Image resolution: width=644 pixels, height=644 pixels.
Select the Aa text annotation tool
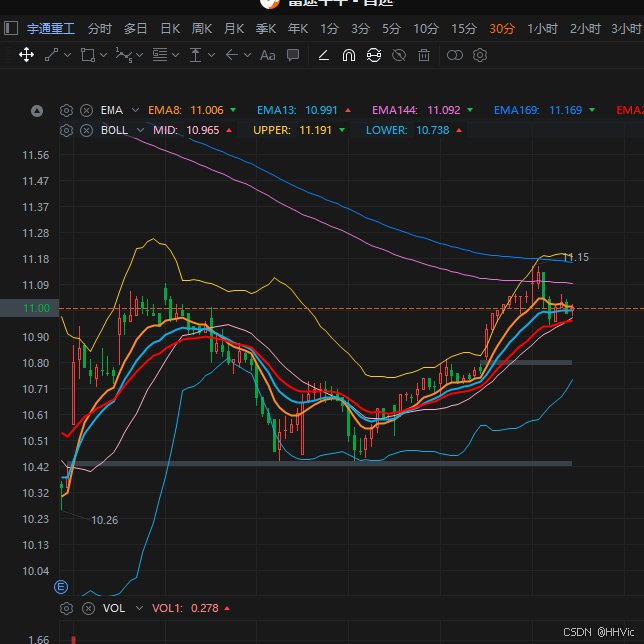tap(268, 55)
